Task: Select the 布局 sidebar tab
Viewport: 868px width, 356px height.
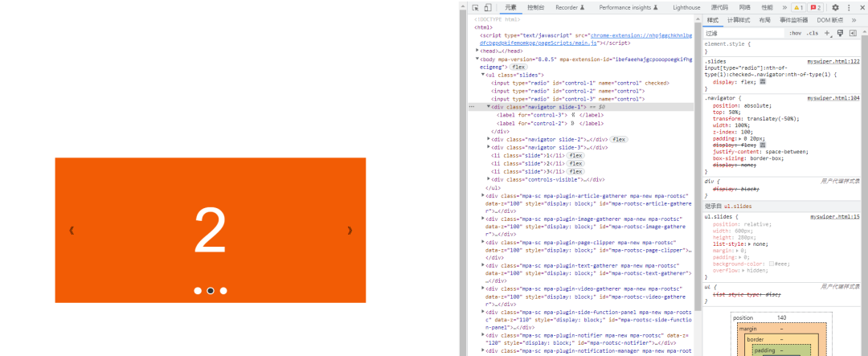Action: point(765,20)
